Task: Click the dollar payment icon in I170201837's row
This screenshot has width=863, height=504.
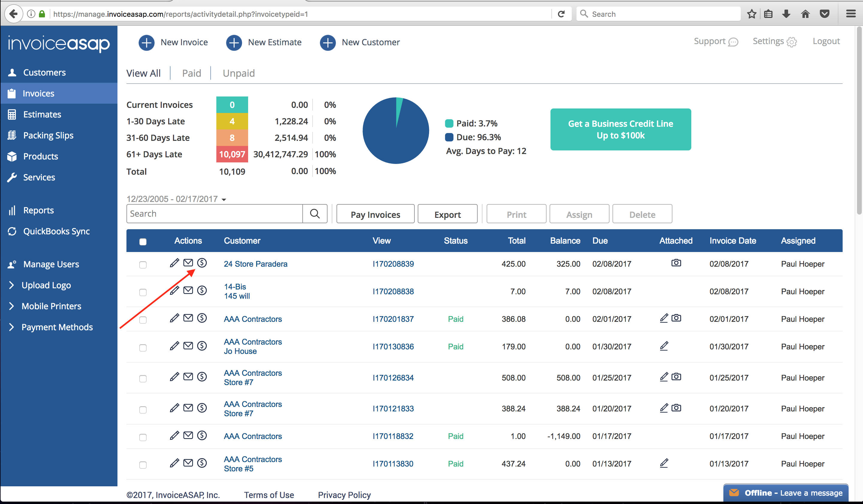Action: (202, 318)
